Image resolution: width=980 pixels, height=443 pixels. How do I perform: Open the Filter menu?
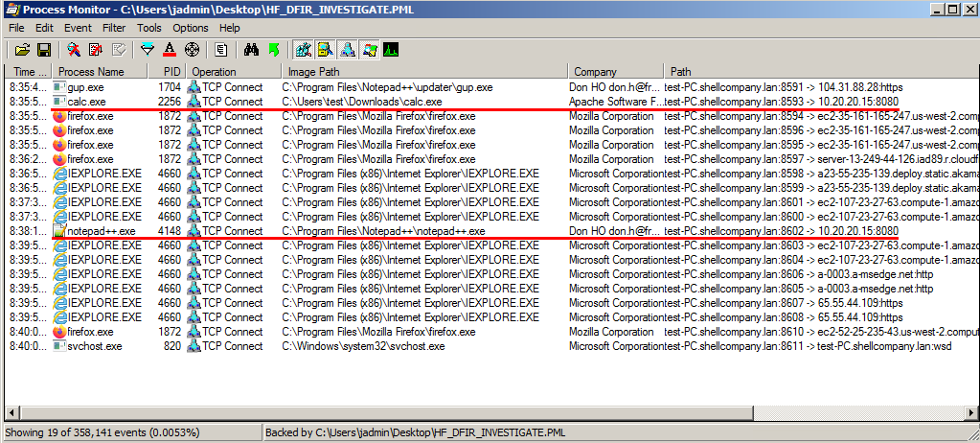114,28
